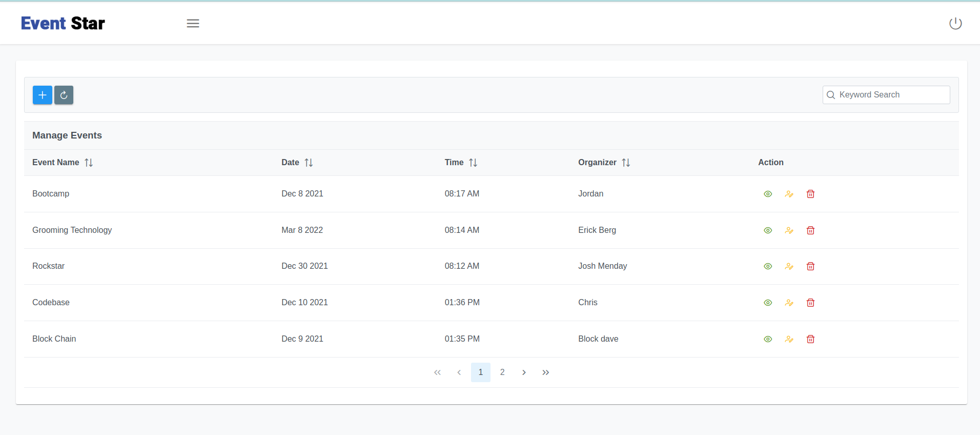980x435 pixels.
Task: Click the refresh events button
Action: (64, 95)
